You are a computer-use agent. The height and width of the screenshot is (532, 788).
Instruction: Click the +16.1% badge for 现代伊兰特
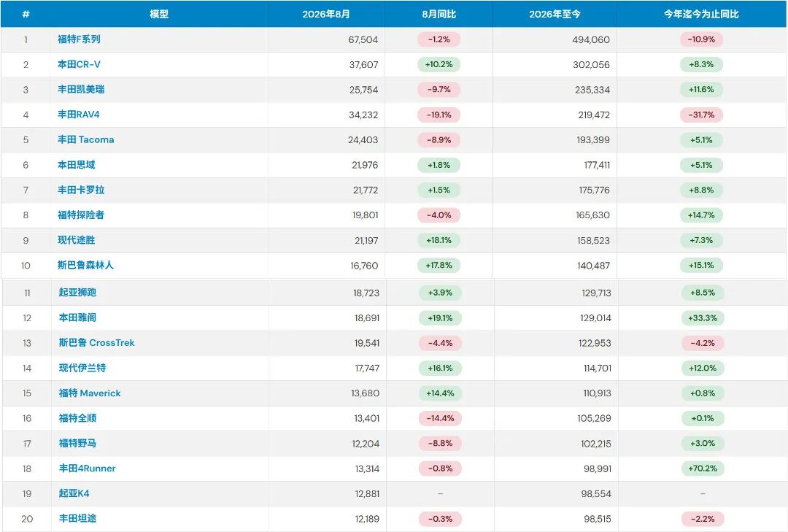tap(440, 368)
